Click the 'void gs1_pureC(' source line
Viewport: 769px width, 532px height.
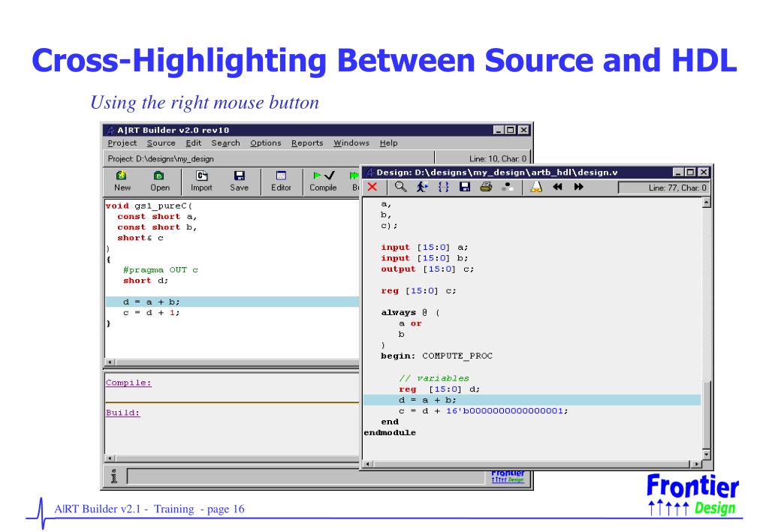tap(149, 206)
